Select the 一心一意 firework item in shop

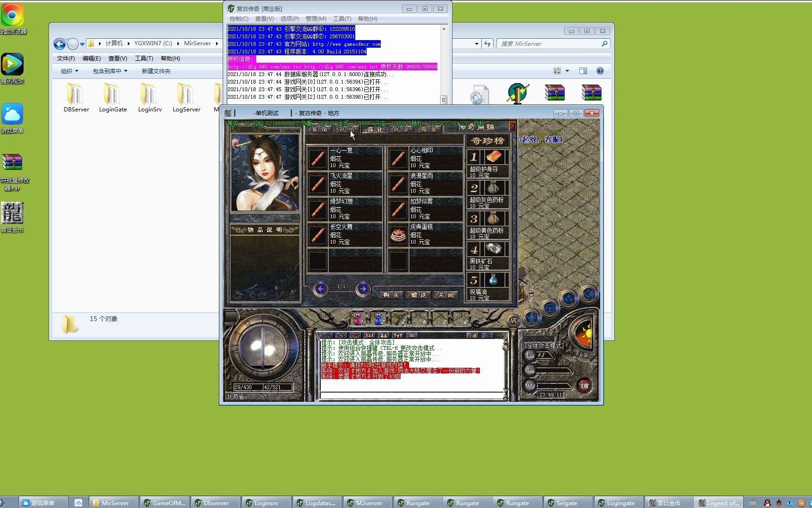pos(344,158)
